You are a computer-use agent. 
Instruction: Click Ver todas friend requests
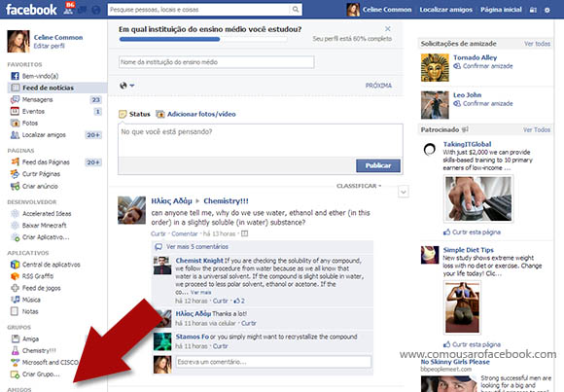click(x=537, y=44)
